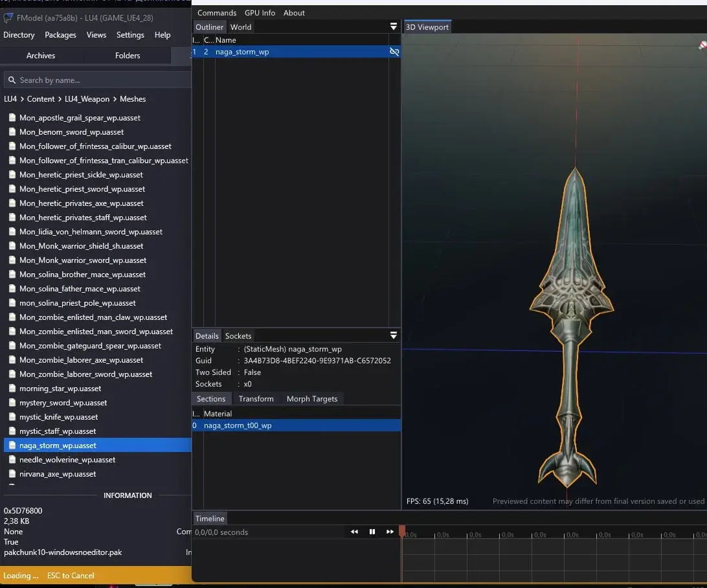Open the Settings menu
The width and height of the screenshot is (707, 588).
[x=130, y=35]
